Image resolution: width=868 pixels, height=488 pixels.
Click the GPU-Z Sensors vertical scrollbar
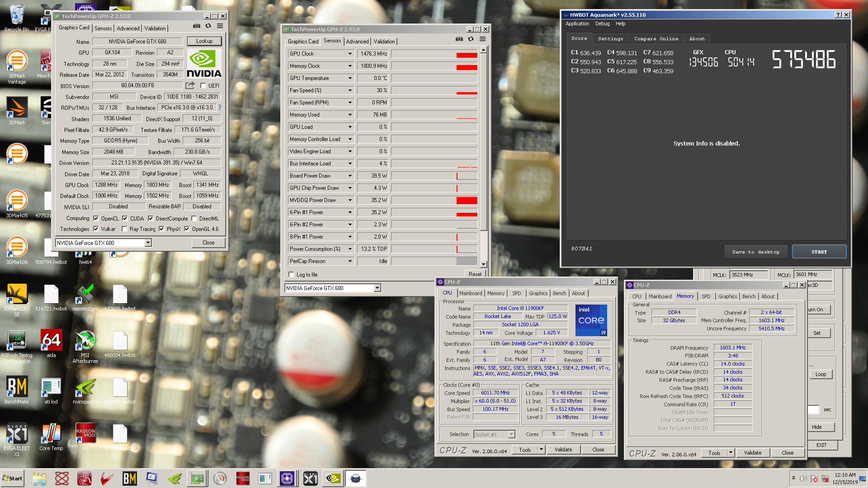pyautogui.click(x=483, y=157)
